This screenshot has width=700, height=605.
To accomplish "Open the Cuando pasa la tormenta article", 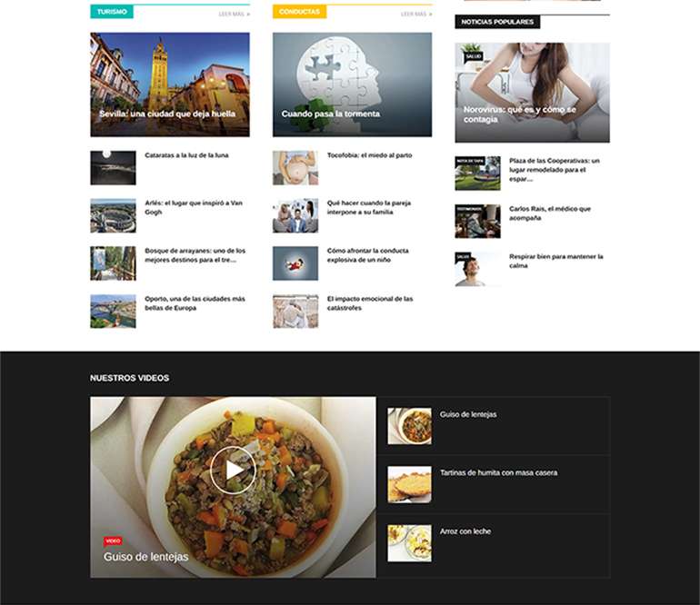I will pos(352,84).
